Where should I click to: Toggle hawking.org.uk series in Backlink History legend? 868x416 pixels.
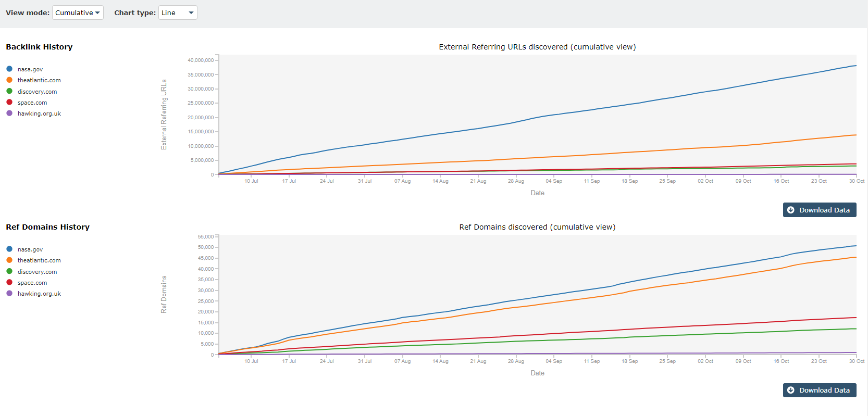coord(39,114)
